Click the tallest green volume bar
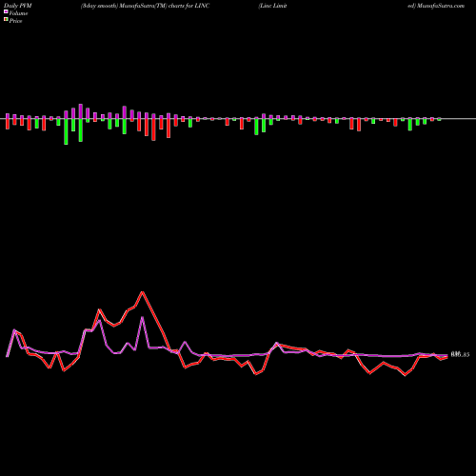476x476 pixels. [x=66, y=131]
